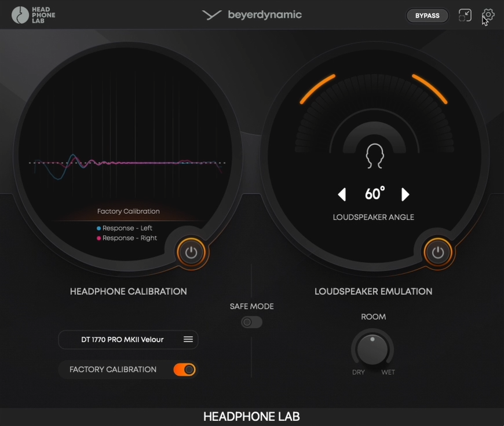Open the DT 1770 PRO MKII Velour dropdown
Screen dimensions: 504x426
coord(128,340)
